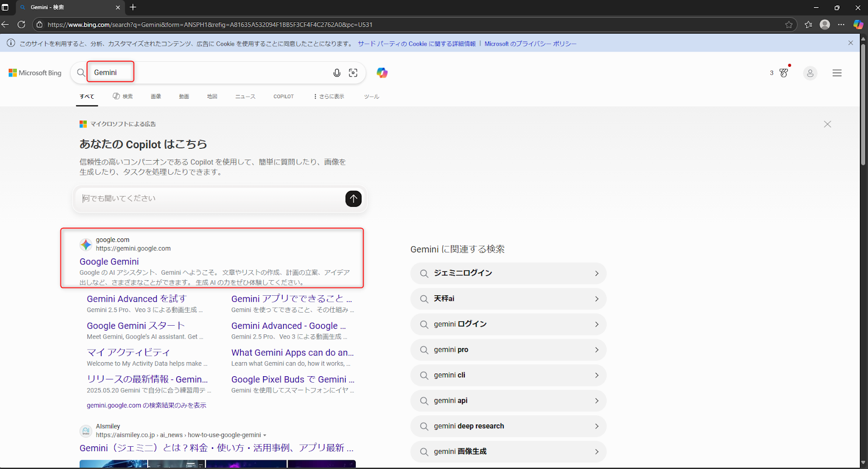Open リリースの最新情報 sublink
The width and height of the screenshot is (868, 469).
pos(147,379)
